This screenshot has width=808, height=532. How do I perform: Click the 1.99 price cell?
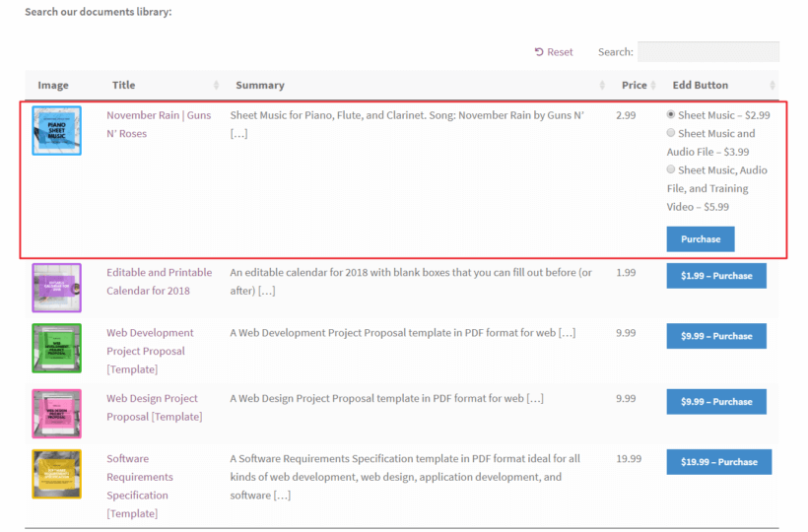626,273
